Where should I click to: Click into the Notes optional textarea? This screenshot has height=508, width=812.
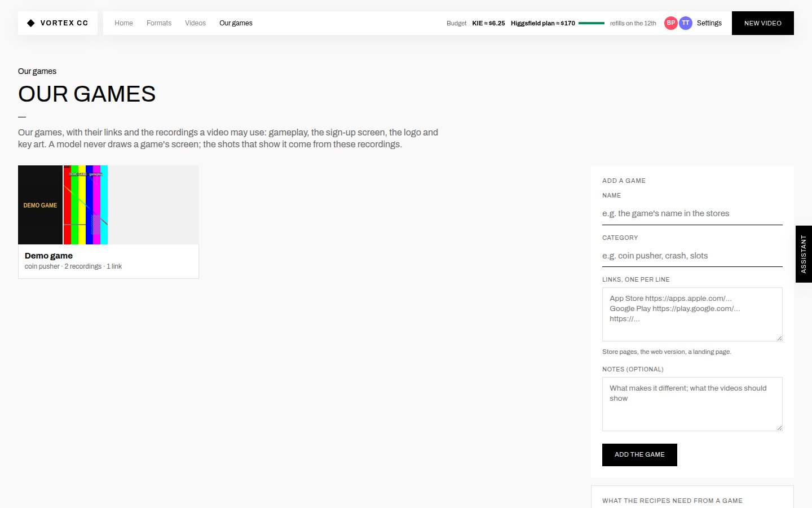pyautogui.click(x=692, y=404)
